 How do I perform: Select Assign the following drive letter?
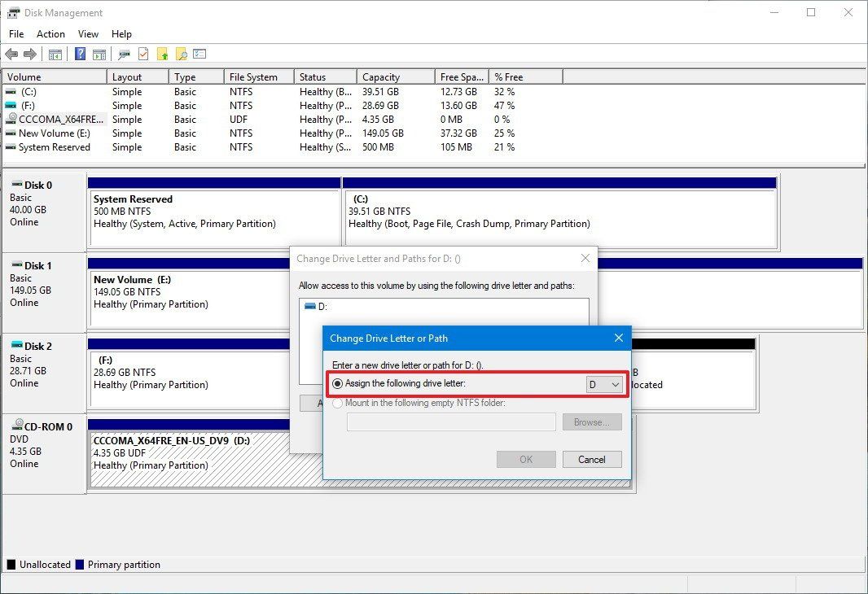(x=337, y=383)
